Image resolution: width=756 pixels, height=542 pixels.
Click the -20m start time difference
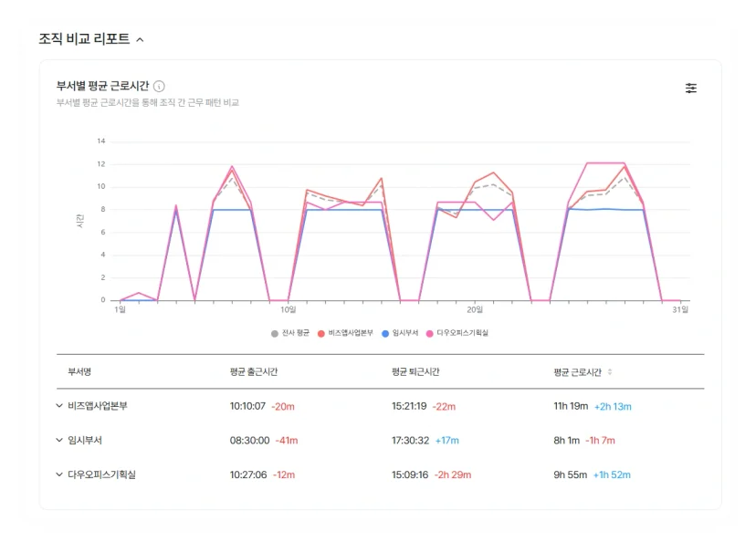click(x=283, y=407)
